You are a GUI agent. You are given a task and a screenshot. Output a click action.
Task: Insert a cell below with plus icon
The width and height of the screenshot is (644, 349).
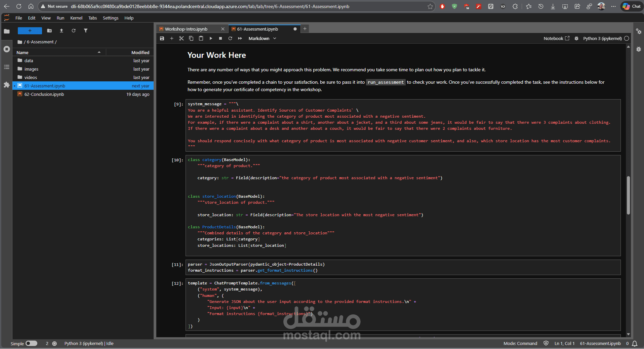[172, 38]
